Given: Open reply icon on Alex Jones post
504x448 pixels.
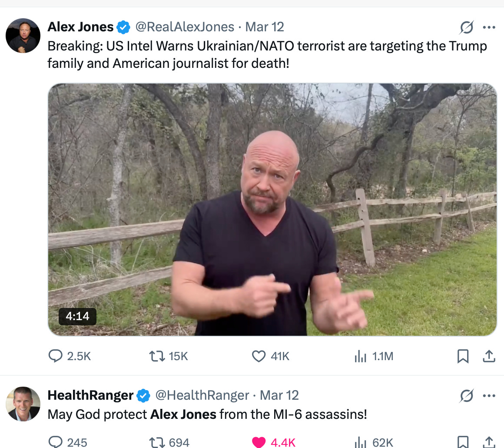Looking at the screenshot, I should click(55, 356).
